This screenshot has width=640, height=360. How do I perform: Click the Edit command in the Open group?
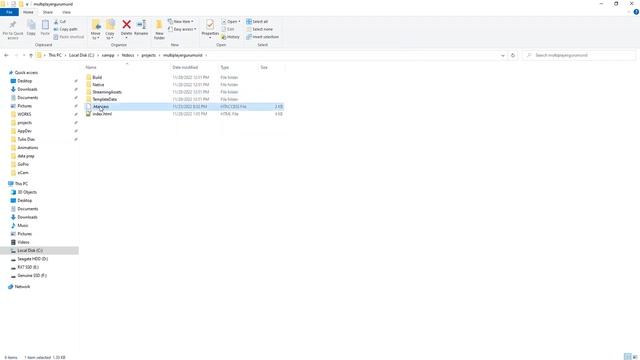(x=228, y=29)
